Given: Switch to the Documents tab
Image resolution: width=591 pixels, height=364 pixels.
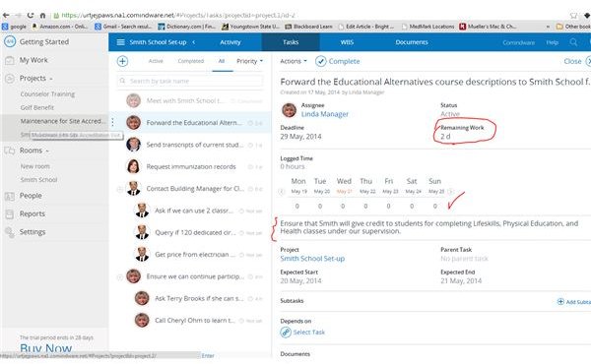Looking at the screenshot, I should [x=412, y=42].
